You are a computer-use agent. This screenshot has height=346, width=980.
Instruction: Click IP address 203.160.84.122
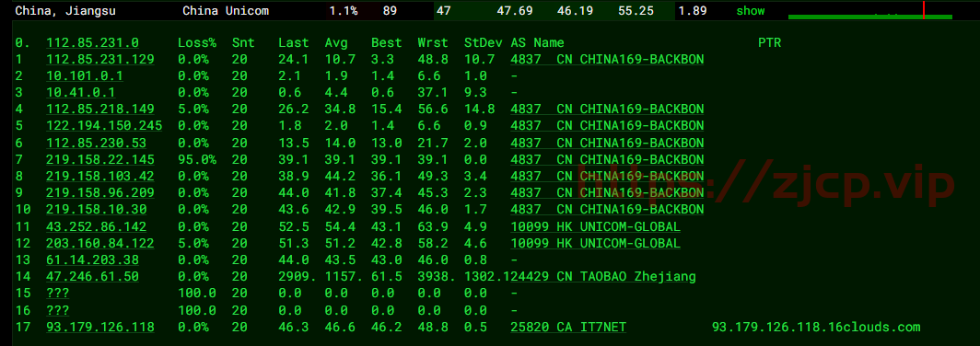[x=100, y=243]
